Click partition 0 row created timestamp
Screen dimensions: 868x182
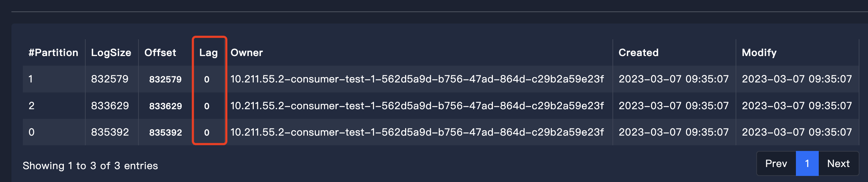point(673,132)
